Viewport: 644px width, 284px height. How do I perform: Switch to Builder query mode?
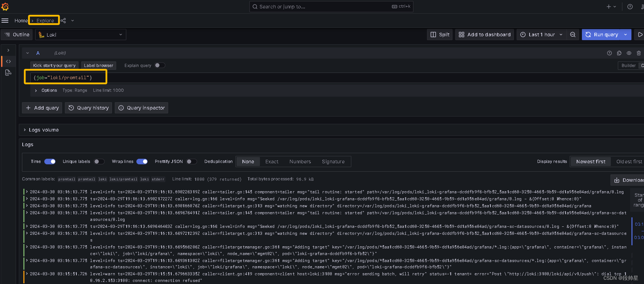pyautogui.click(x=629, y=65)
